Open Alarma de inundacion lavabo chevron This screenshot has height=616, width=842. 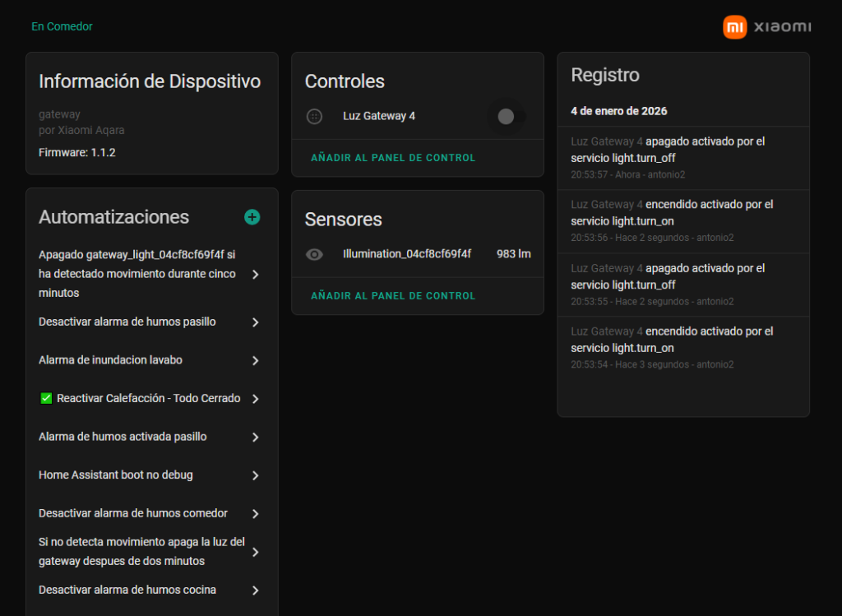[255, 360]
